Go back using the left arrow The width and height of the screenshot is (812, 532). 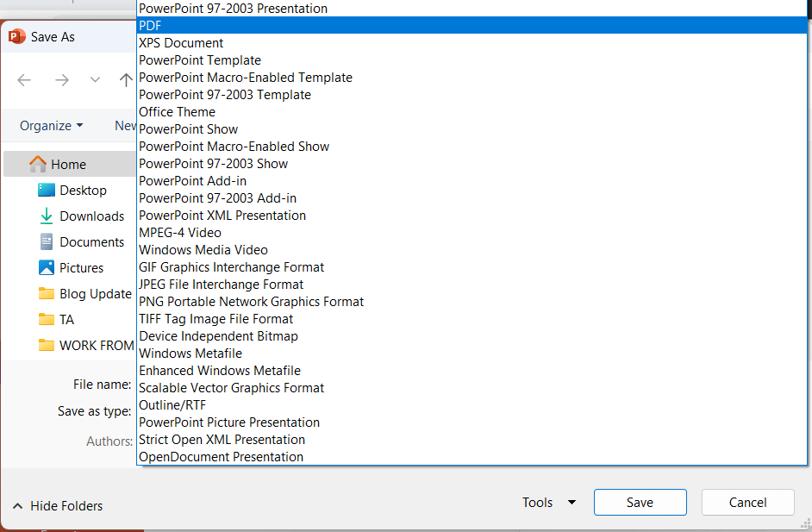tap(24, 80)
